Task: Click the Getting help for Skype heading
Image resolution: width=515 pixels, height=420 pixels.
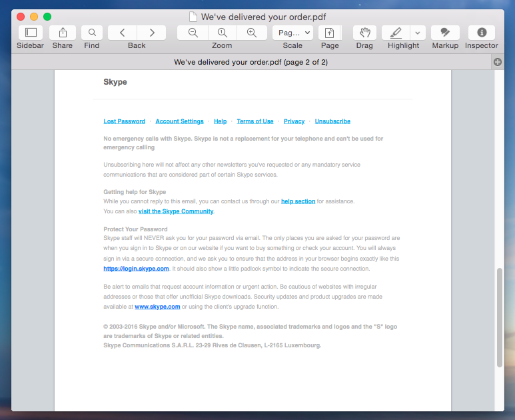Action: coord(135,192)
